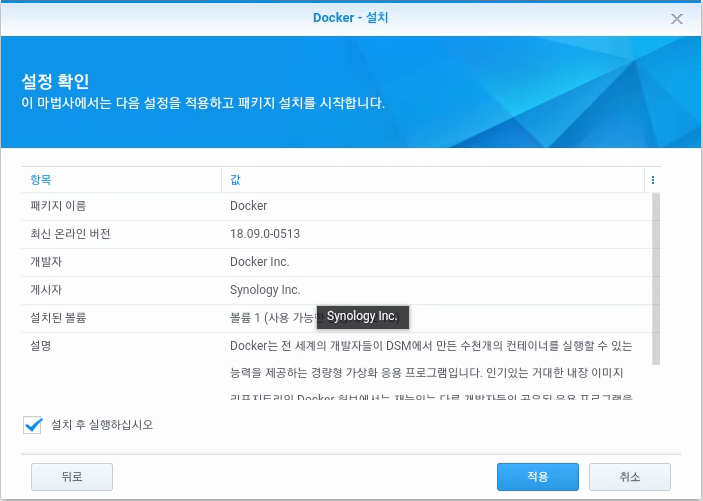
Task: Select the 설치된 볼륨 row label
Action: tap(58, 318)
